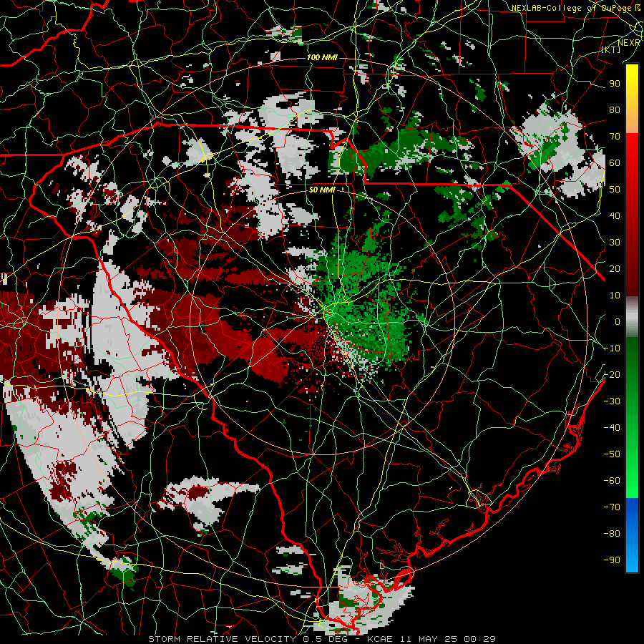This screenshot has height=644, width=644.
Task: Pick the gray zero-velocity color bar segment
Action: coord(632,317)
